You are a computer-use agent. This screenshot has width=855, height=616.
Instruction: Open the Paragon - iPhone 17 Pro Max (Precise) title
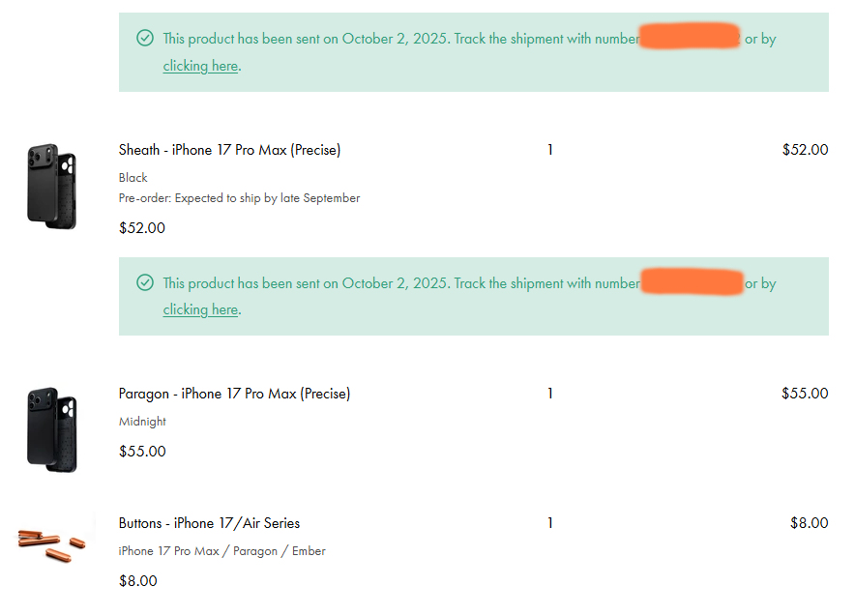234,394
